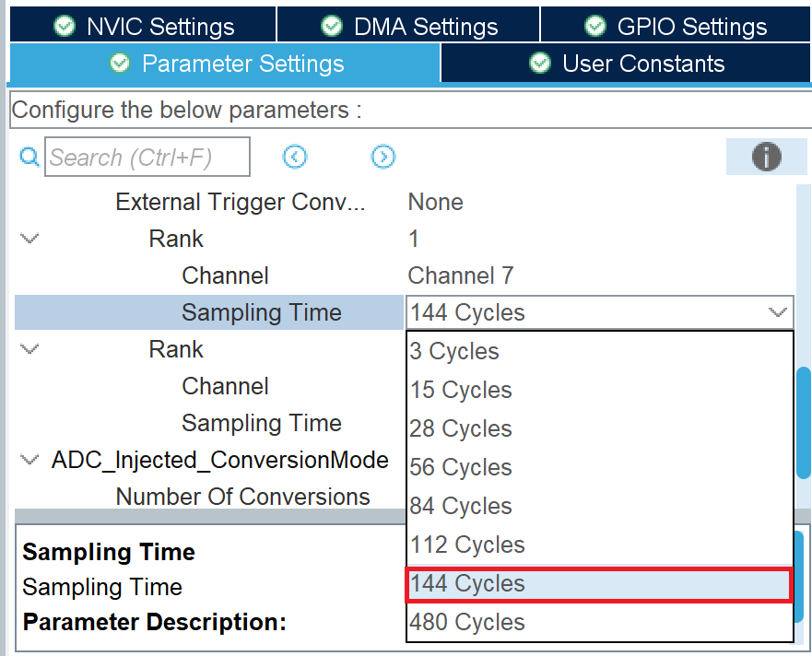Go to next search result arrow

tap(383, 157)
